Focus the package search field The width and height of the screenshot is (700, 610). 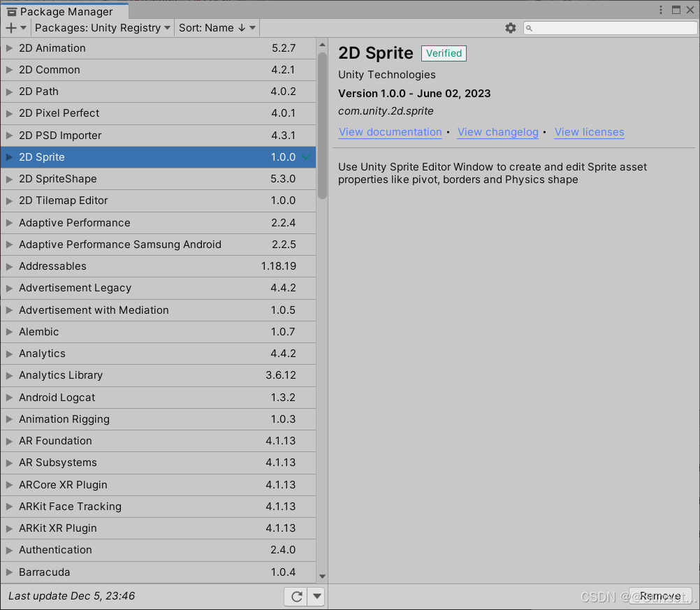[610, 28]
